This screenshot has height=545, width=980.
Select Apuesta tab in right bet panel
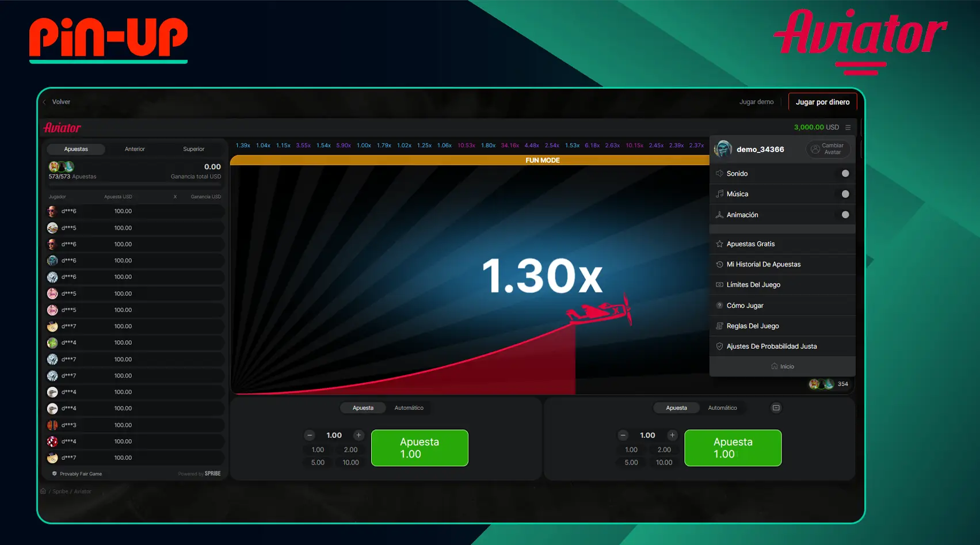point(677,408)
